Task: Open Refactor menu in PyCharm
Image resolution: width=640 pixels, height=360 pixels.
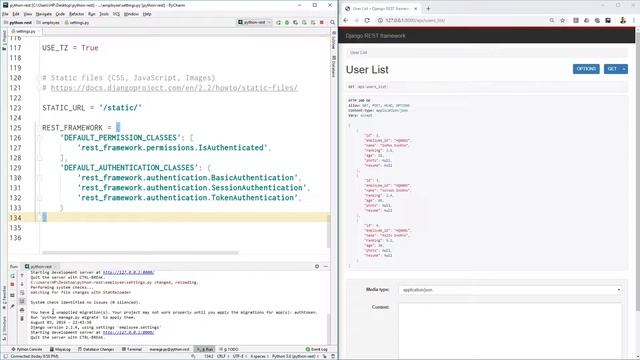Action: pos(76,14)
